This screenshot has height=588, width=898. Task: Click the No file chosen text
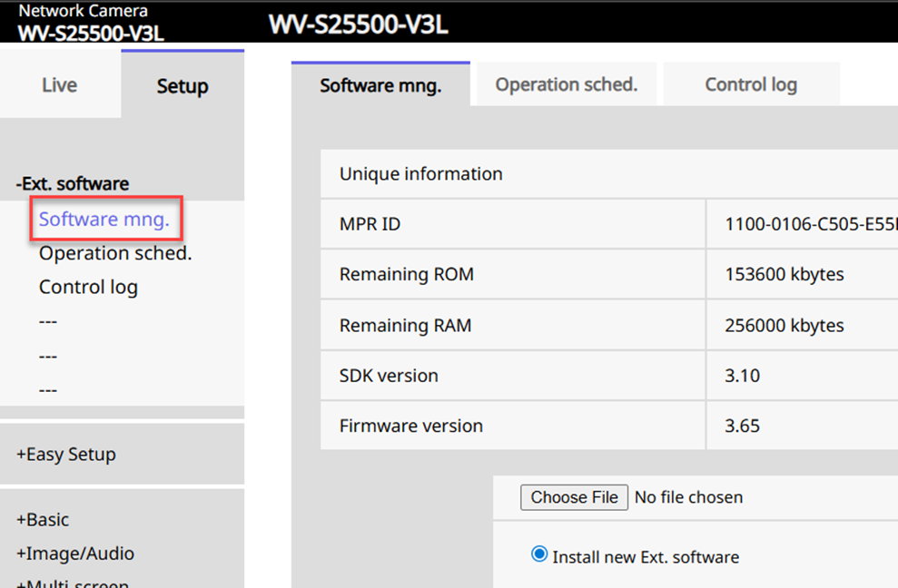pos(688,497)
